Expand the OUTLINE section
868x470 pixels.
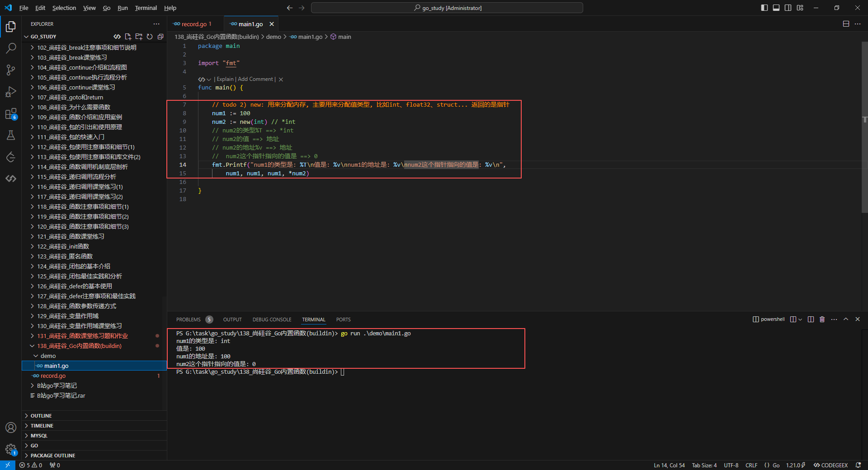(94, 416)
